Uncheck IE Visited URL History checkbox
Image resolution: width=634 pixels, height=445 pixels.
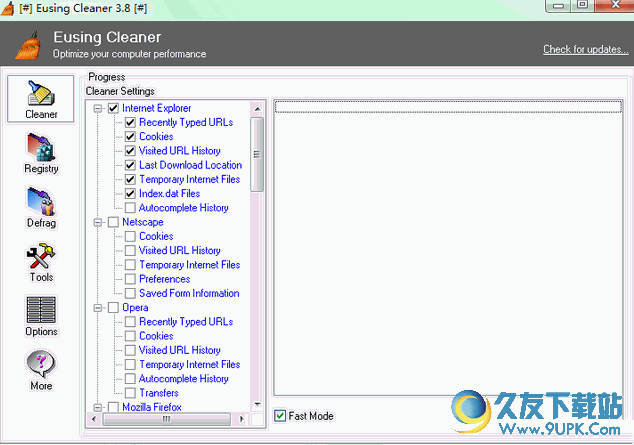tap(130, 151)
